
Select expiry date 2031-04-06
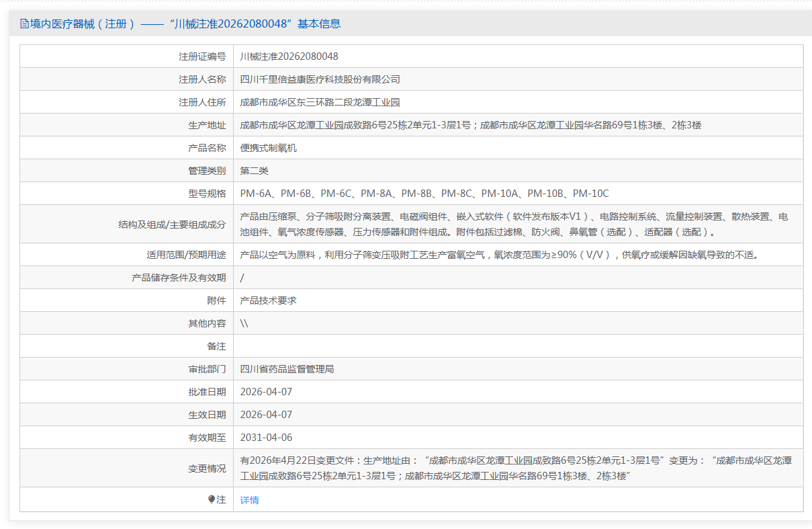coord(267,438)
